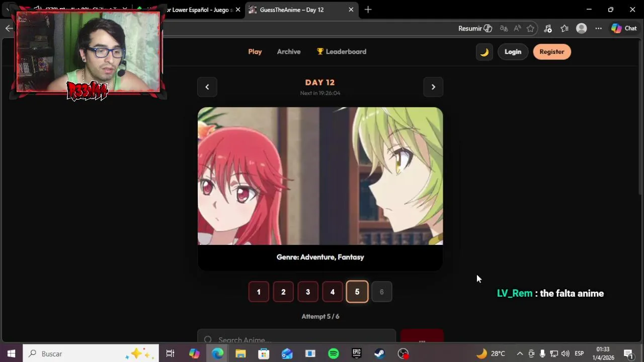Open the Meet Now camera tray icon
Viewport: 644px width, 362px height.
(x=531, y=353)
